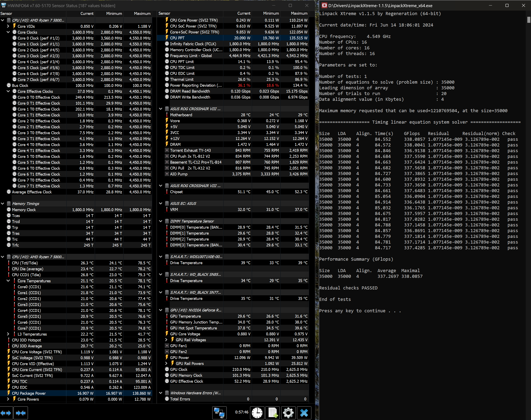The height and width of the screenshot is (420, 531).
Task: Click 'Residual checks PASSED' text in Linpack
Action: coord(348,288)
